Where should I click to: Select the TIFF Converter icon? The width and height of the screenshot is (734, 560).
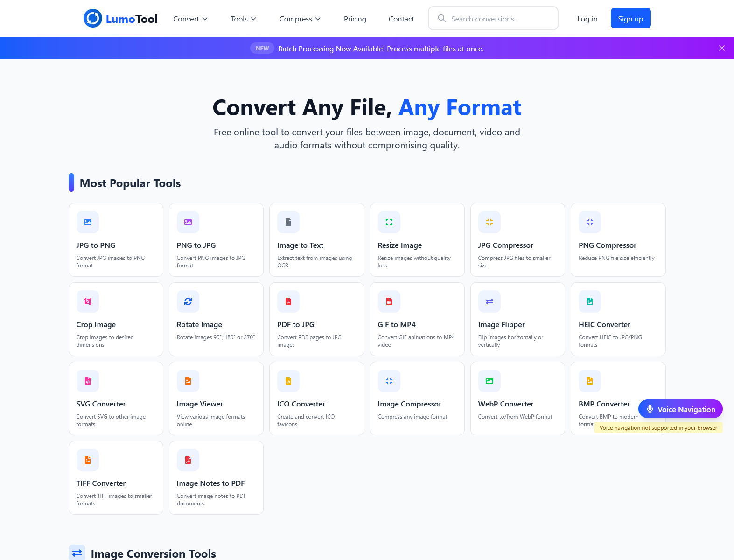[88, 460]
